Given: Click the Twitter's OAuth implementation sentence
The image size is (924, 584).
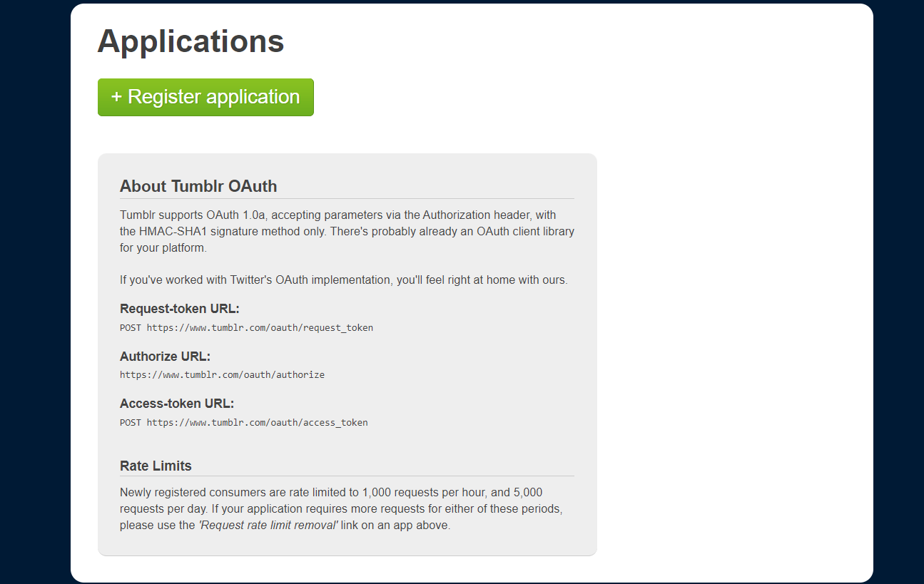Looking at the screenshot, I should (344, 280).
